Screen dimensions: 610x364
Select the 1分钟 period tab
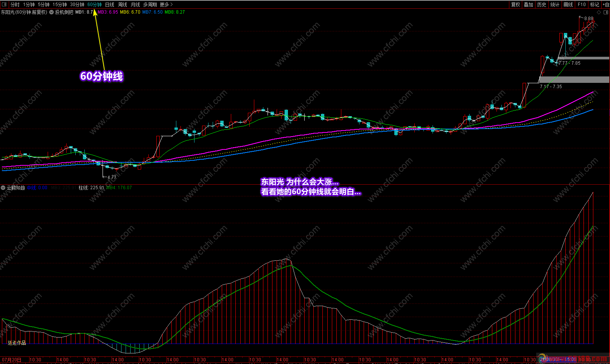29,5
